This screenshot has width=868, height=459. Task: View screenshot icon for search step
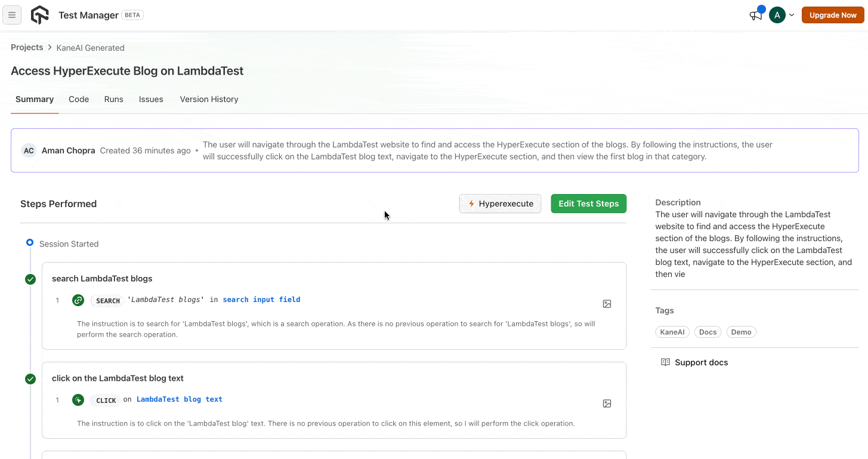tap(607, 304)
